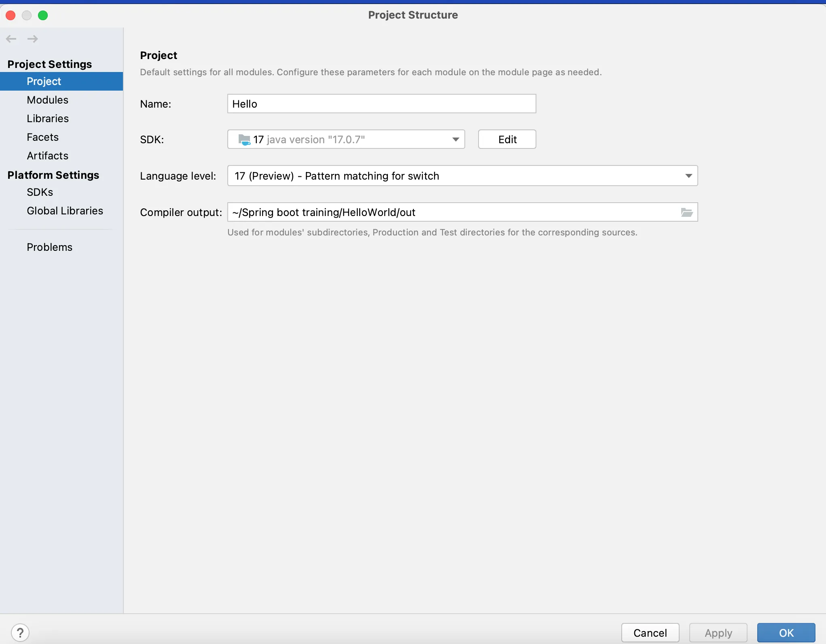Click the forward navigation arrow
This screenshot has width=826, height=644.
coord(32,39)
